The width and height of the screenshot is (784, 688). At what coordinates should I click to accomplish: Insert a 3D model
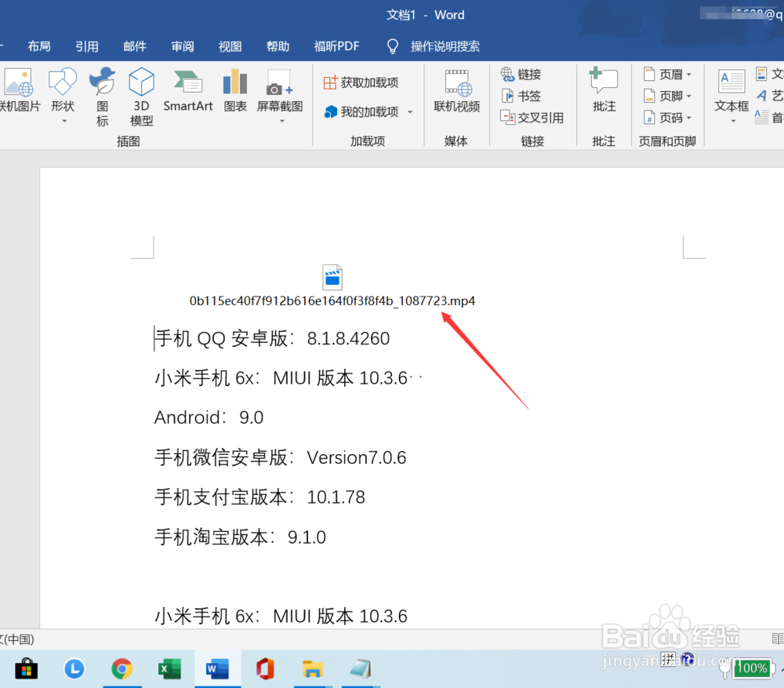coord(141,97)
